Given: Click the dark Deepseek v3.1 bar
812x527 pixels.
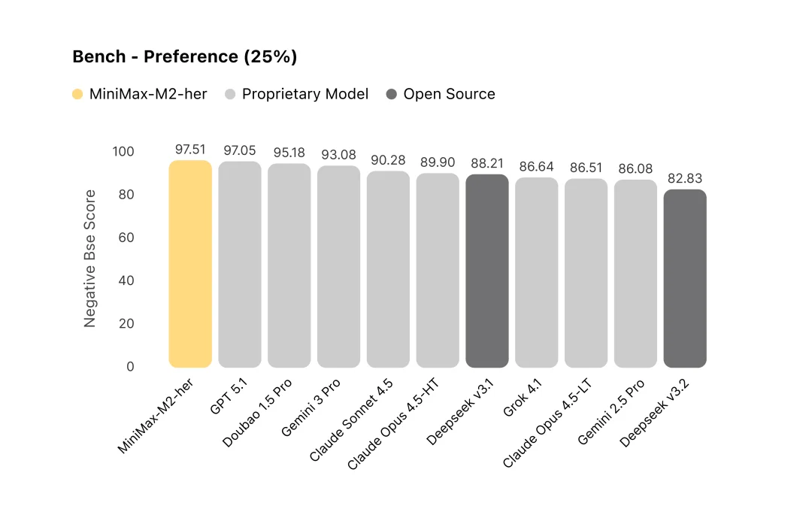Looking at the screenshot, I should point(487,271).
